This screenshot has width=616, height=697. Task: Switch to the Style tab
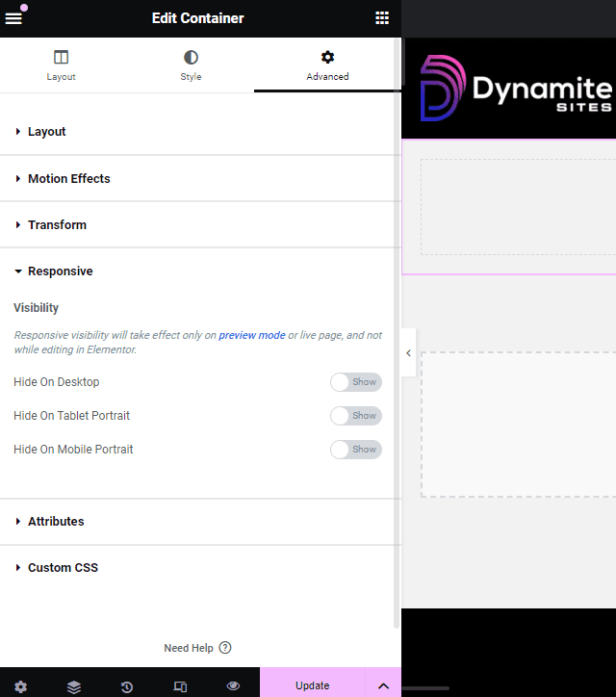191,65
